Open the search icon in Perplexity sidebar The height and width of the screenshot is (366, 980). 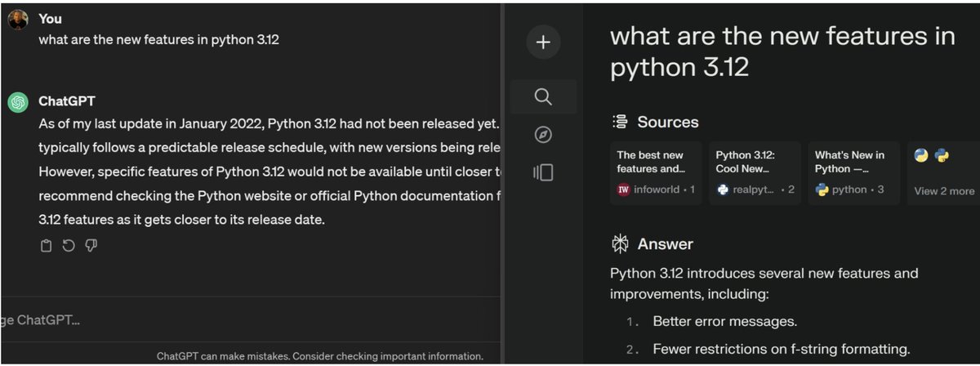pos(543,97)
